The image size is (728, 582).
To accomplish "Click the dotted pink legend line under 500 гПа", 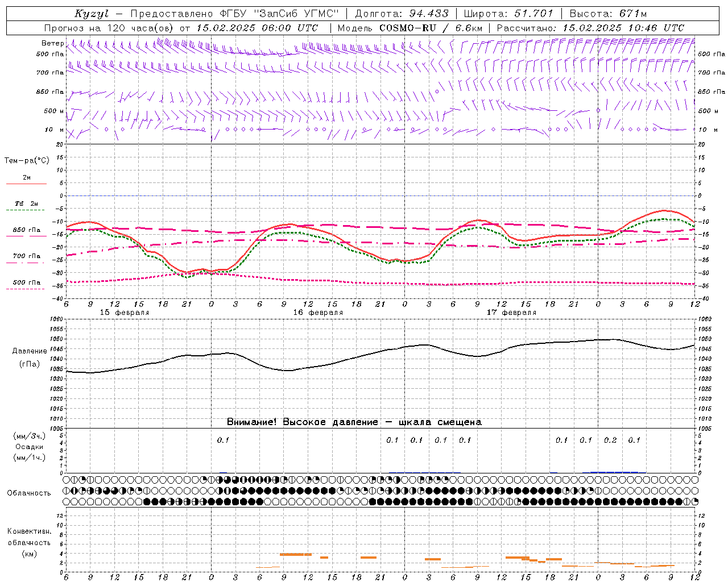I will [26, 289].
